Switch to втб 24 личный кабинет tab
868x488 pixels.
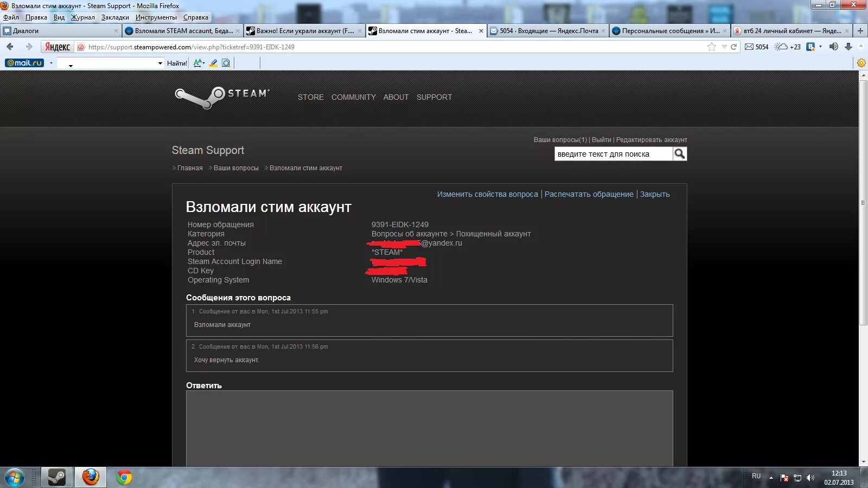(x=792, y=31)
